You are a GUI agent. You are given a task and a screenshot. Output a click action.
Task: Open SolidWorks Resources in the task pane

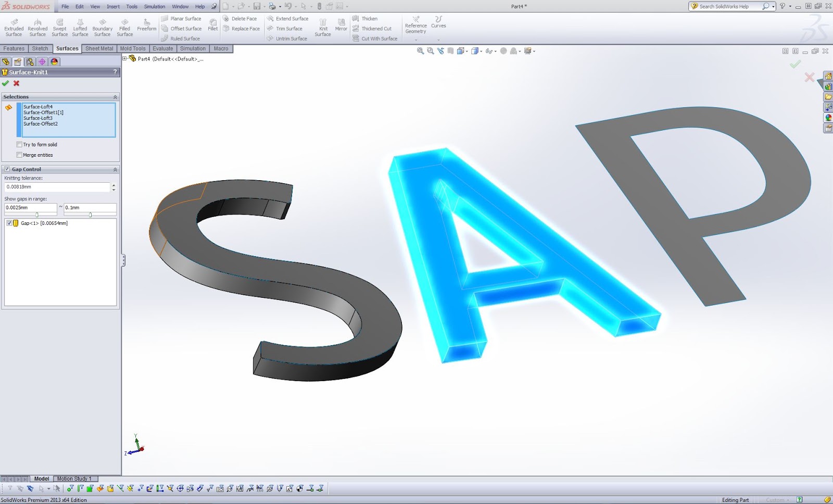pyautogui.click(x=828, y=77)
